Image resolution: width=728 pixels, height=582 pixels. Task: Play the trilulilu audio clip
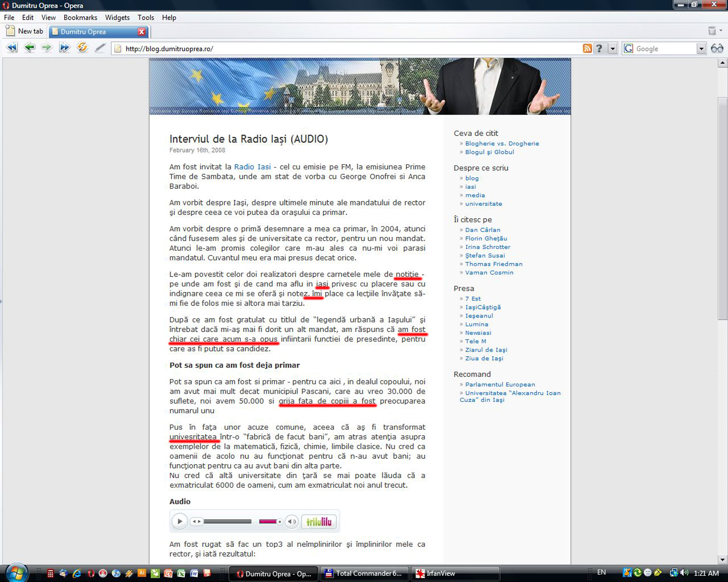click(x=180, y=521)
